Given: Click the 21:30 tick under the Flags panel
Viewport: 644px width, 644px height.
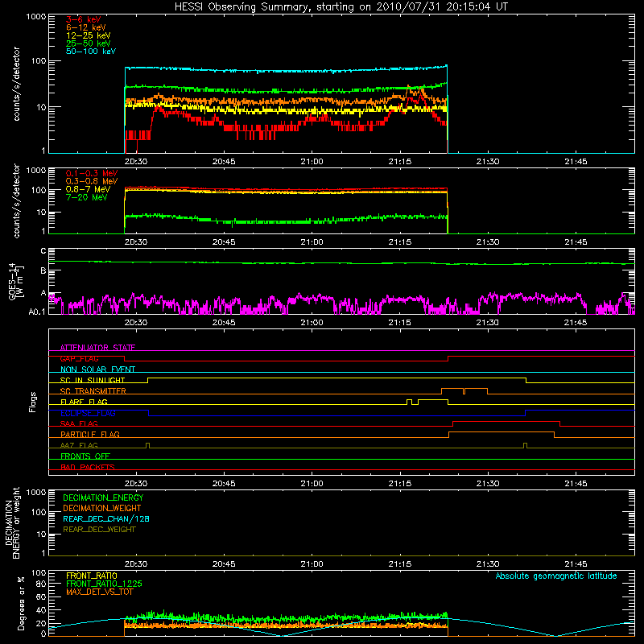Looking at the screenshot, I should (x=488, y=484).
